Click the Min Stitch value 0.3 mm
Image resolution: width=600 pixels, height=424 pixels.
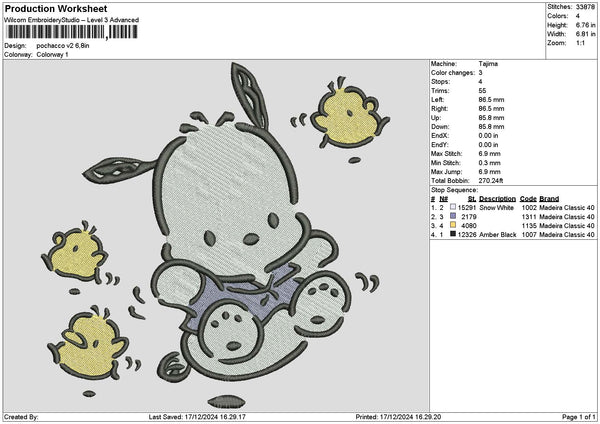click(489, 163)
